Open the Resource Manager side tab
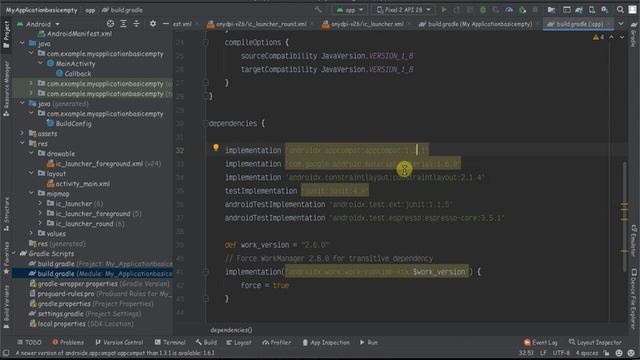Image resolution: width=640 pixels, height=360 pixels. tap(6, 88)
